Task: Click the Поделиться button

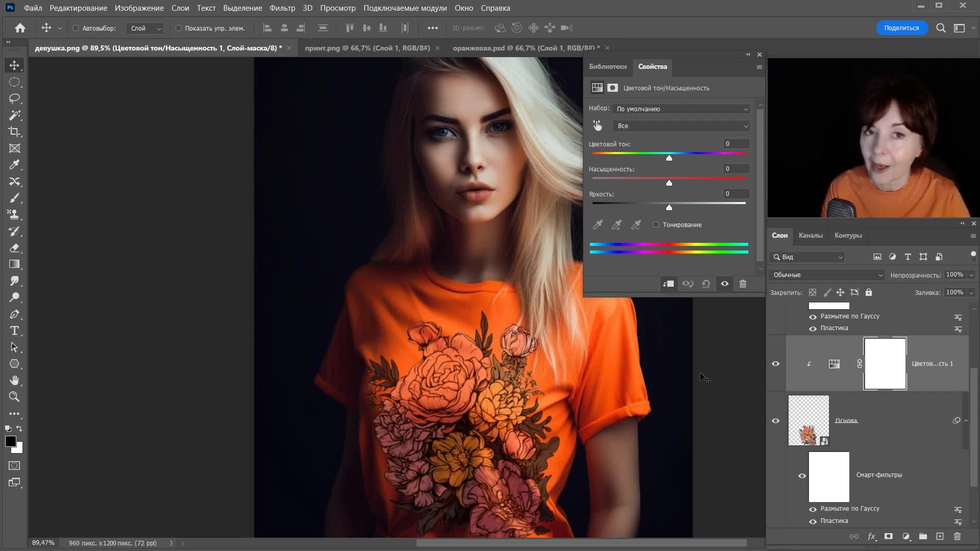Action: coord(901,28)
